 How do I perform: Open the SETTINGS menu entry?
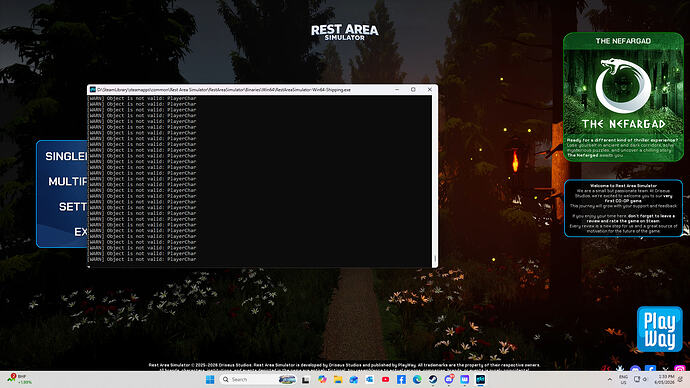pyautogui.click(x=73, y=206)
